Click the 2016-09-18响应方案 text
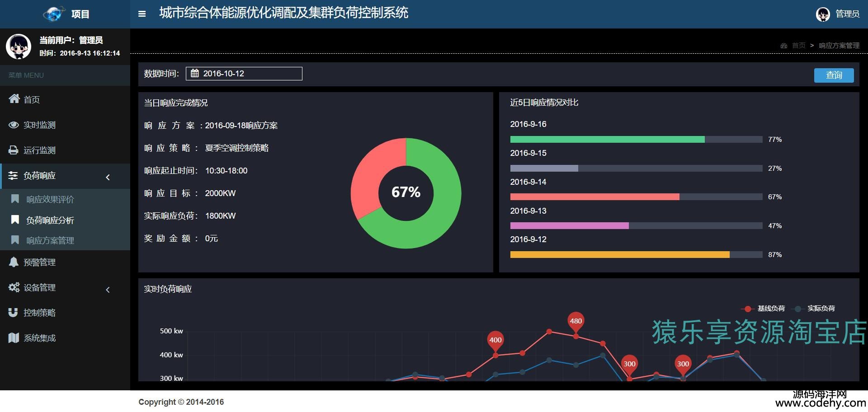 (x=241, y=126)
